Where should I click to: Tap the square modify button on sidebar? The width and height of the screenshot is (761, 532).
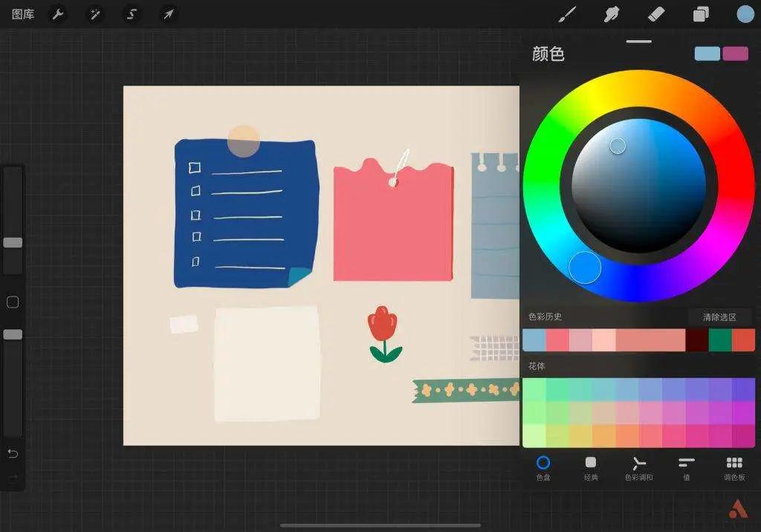point(13,302)
